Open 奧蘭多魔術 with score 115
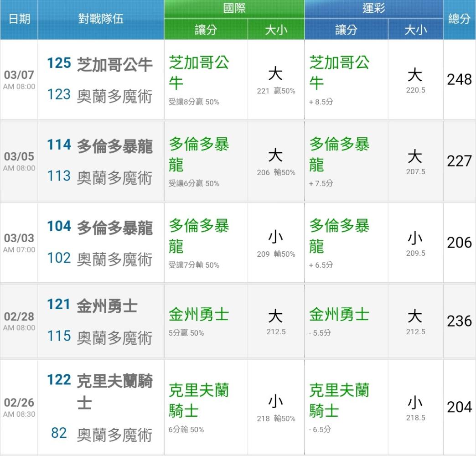Screen dimensions: 476x456 [99, 337]
